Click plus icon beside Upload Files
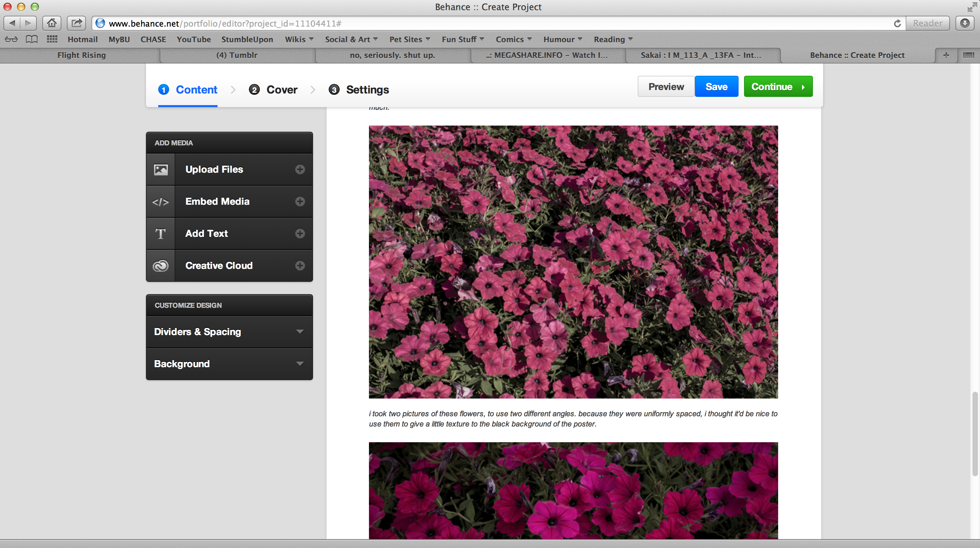The image size is (980, 548). coord(300,170)
